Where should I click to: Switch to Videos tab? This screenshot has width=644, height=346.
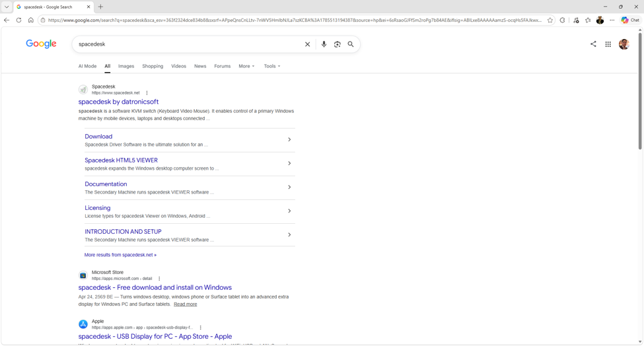coord(178,66)
